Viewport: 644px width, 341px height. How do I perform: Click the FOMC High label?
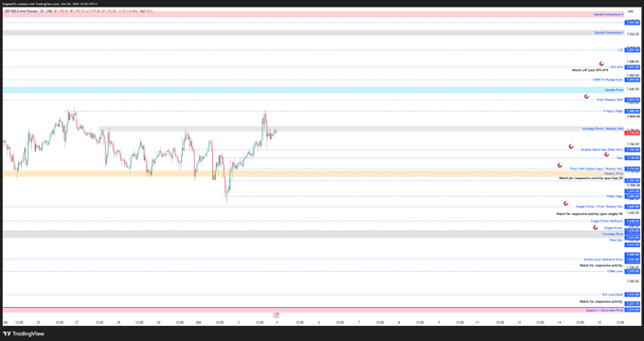(x=615, y=197)
